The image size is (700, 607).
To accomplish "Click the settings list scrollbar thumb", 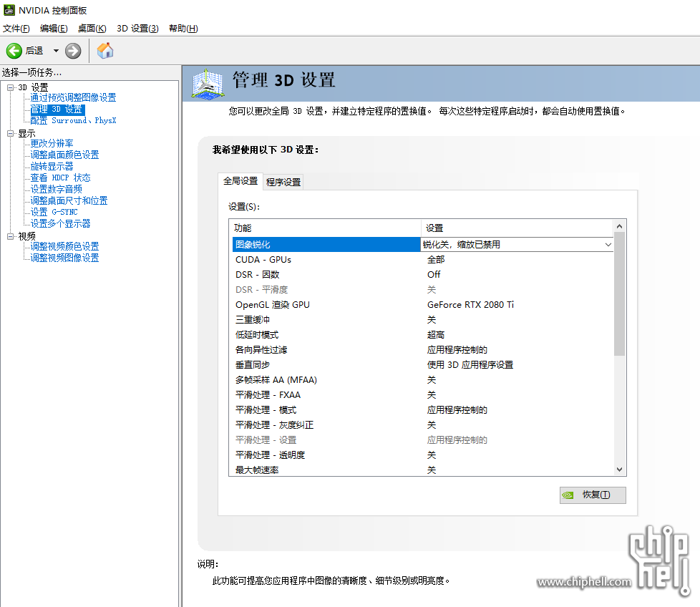I will point(619,294).
